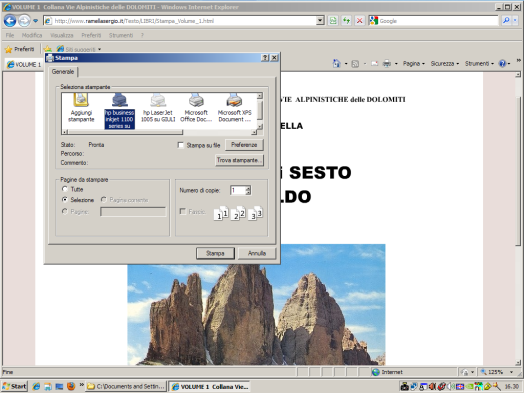Choose the Selezione radio option
The height and width of the screenshot is (393, 524).
(65, 200)
